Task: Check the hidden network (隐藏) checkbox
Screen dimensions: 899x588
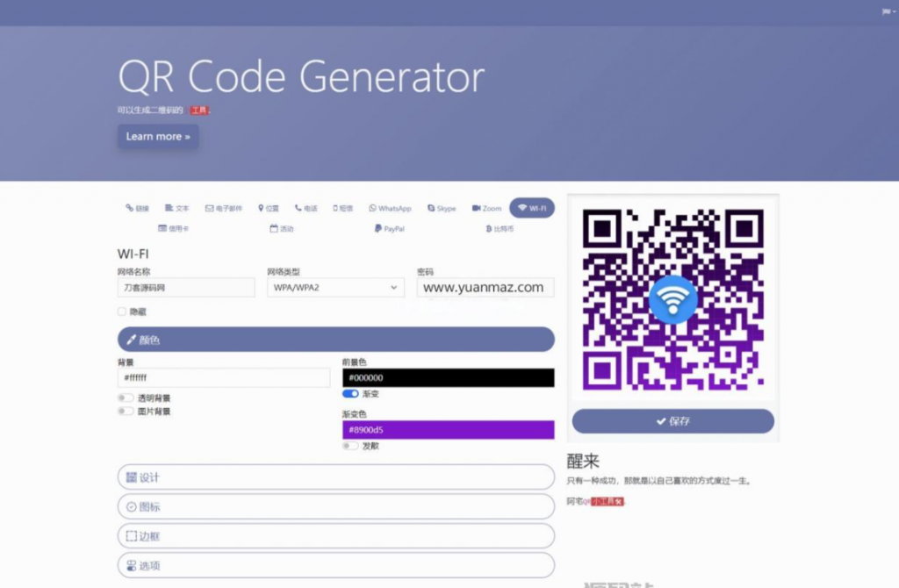Action: 122,312
